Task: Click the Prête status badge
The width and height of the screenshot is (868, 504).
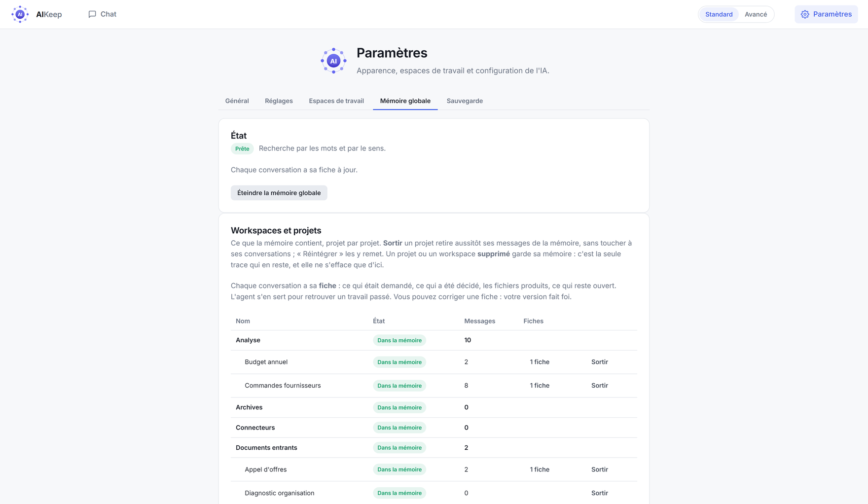Action: [242, 149]
